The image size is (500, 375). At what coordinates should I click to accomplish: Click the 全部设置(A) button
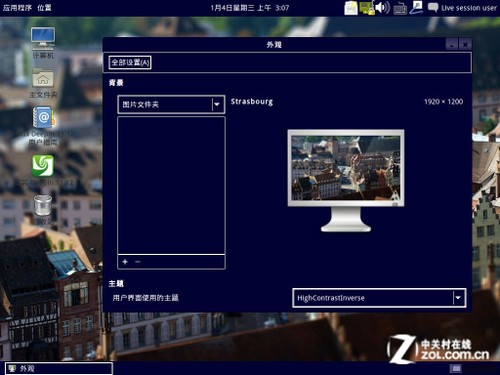[x=130, y=62]
